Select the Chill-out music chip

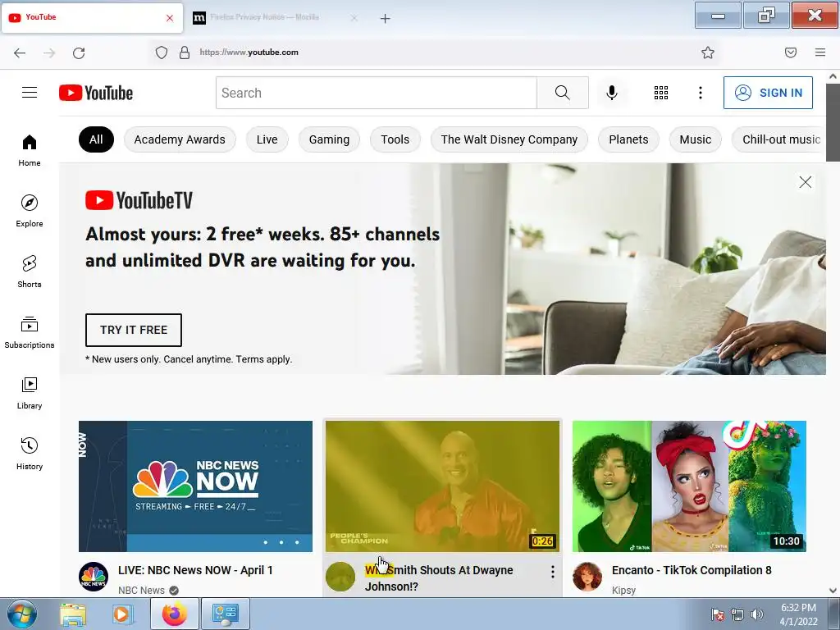click(779, 139)
